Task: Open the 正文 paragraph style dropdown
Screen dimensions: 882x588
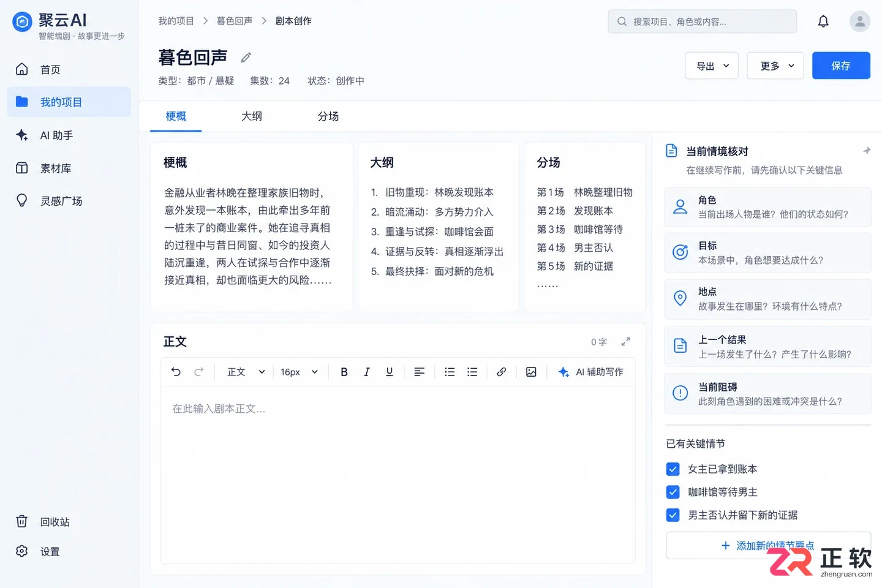Action: (x=246, y=372)
